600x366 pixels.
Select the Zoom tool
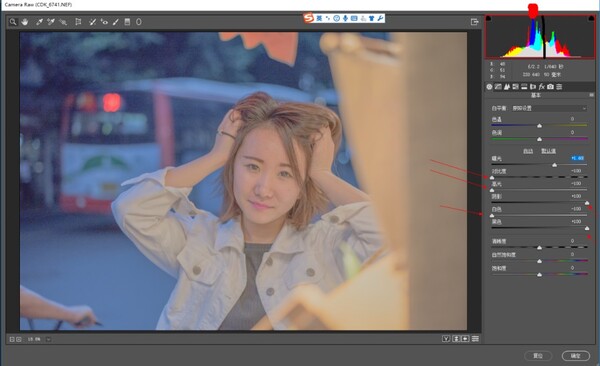coord(13,22)
